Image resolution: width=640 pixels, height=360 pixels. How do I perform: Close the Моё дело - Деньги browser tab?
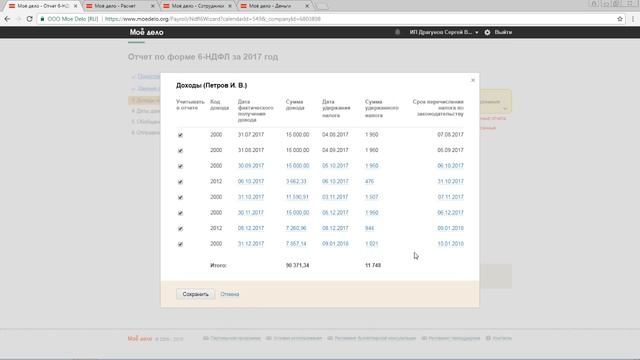coord(307,6)
